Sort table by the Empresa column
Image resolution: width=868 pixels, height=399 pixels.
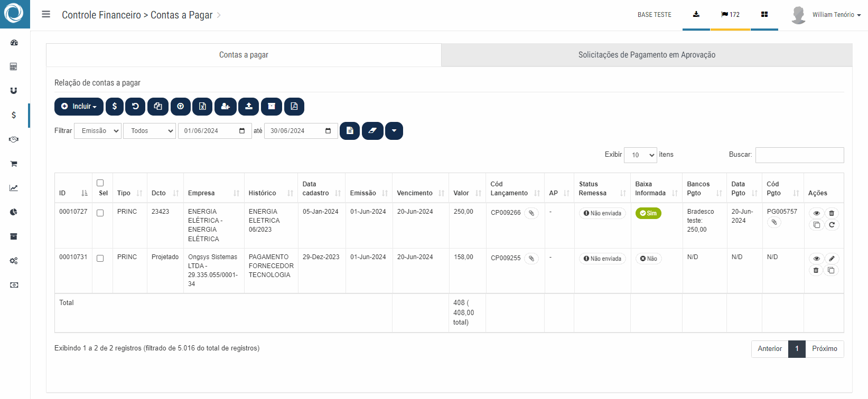click(x=213, y=188)
